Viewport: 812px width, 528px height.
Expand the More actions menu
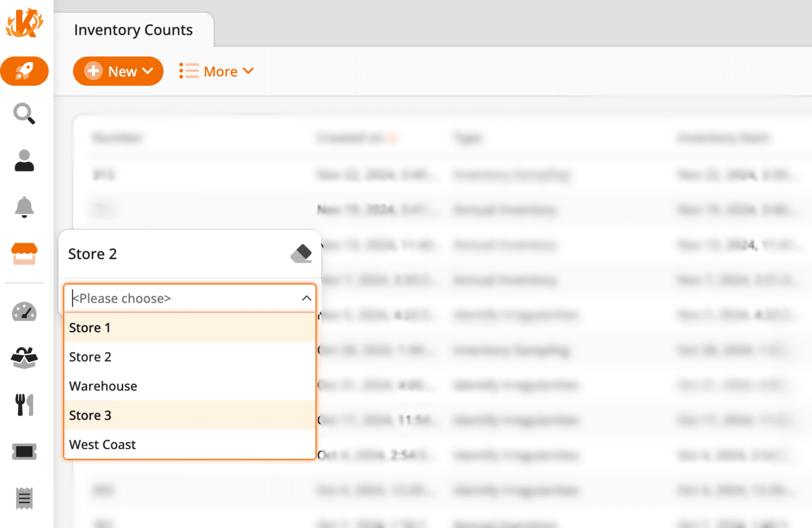click(x=217, y=71)
